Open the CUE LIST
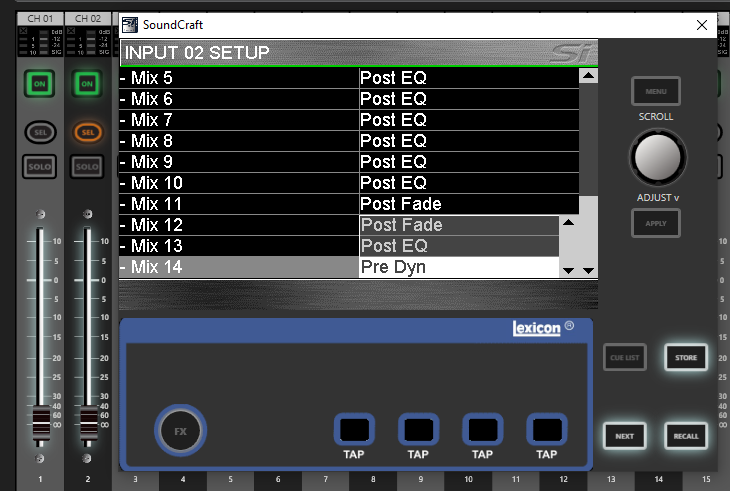The height and width of the screenshot is (496, 730). point(625,358)
